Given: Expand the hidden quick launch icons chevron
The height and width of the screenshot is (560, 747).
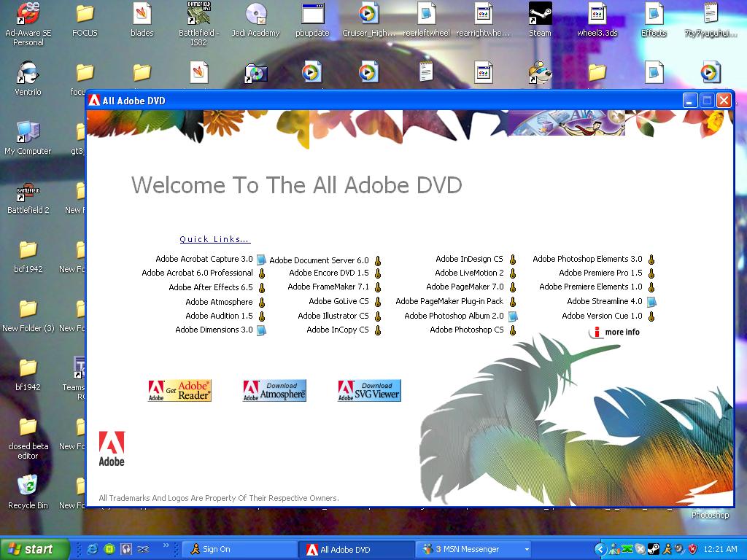Looking at the screenshot, I should (166, 545).
